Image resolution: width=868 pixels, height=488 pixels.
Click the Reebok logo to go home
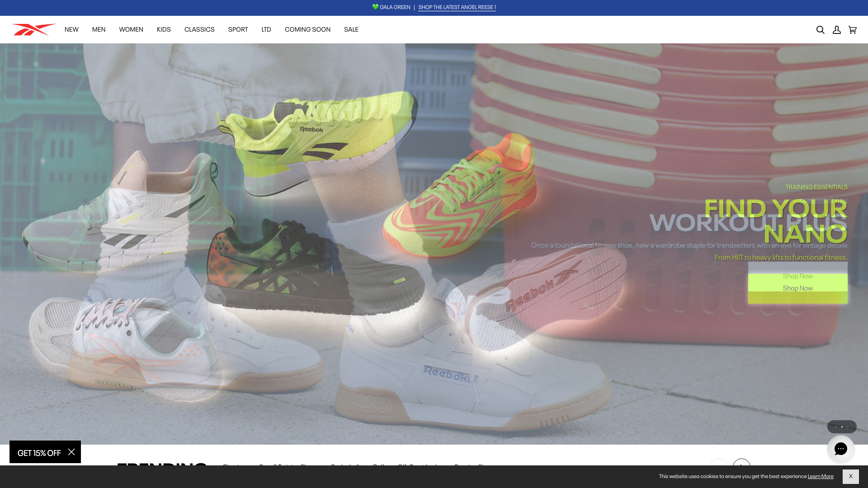[x=34, y=29]
